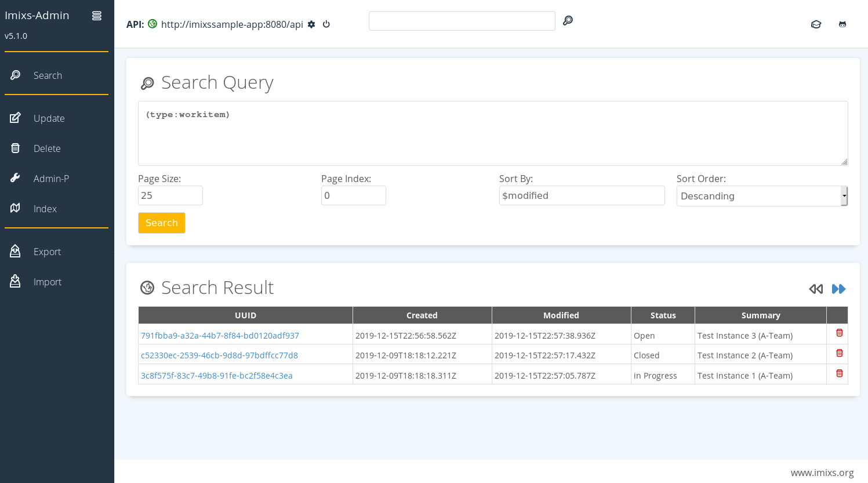
Task: Visit the www.imixs.org footer link
Action: [x=823, y=473]
